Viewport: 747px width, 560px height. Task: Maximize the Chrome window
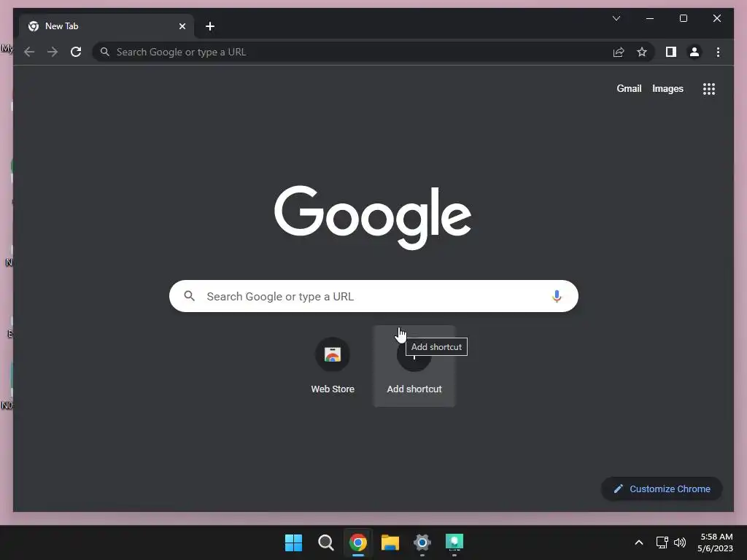pos(683,18)
